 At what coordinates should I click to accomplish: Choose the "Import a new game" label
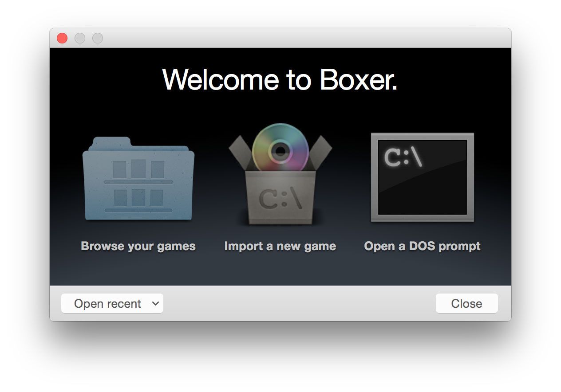pyautogui.click(x=280, y=246)
